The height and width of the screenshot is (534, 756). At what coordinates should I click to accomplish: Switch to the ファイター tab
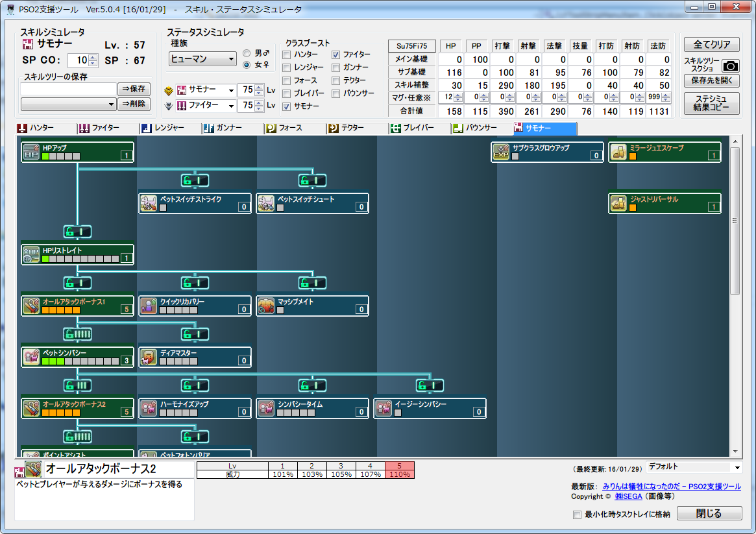[x=108, y=128]
